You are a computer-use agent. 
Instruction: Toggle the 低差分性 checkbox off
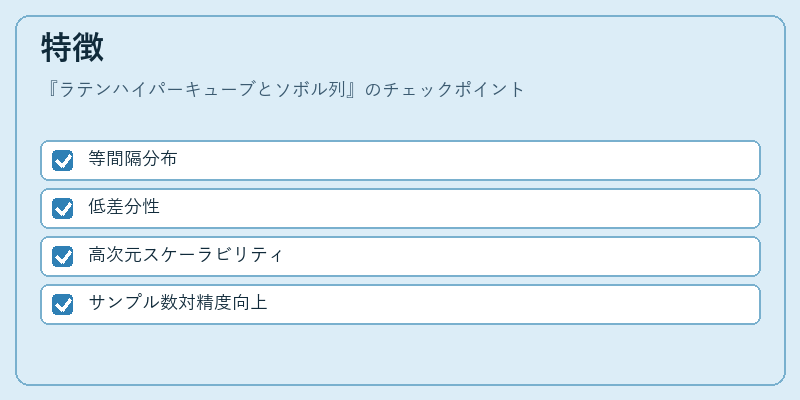(62, 209)
